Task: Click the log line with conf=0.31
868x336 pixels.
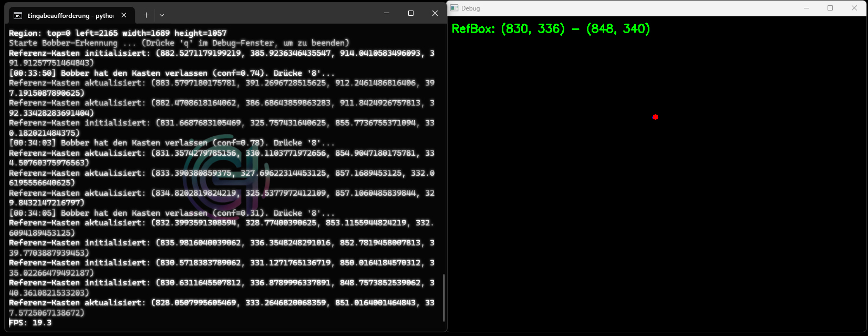Action: [x=171, y=212]
